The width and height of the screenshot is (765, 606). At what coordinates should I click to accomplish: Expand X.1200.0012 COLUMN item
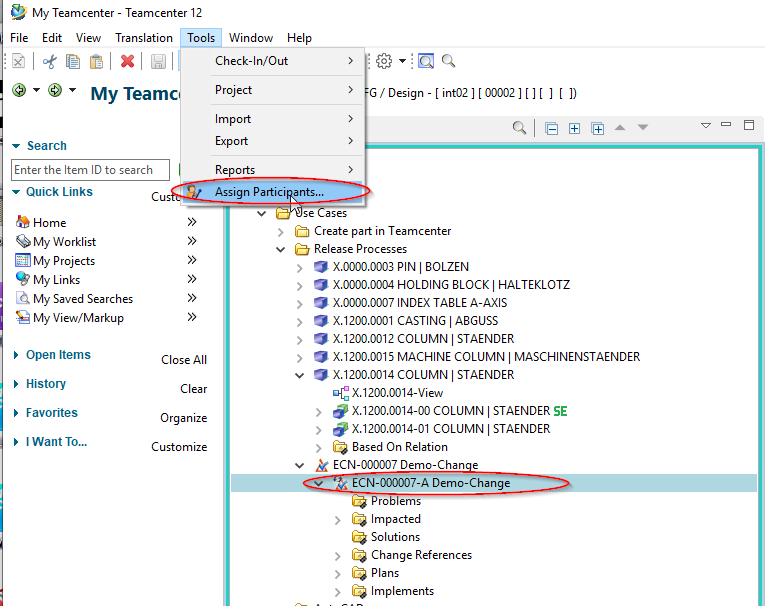click(301, 339)
